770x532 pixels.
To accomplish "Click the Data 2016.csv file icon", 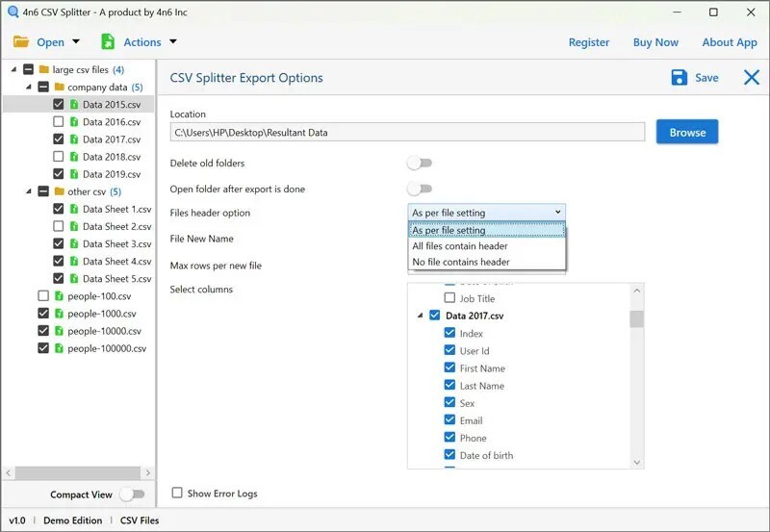I will pos(74,122).
